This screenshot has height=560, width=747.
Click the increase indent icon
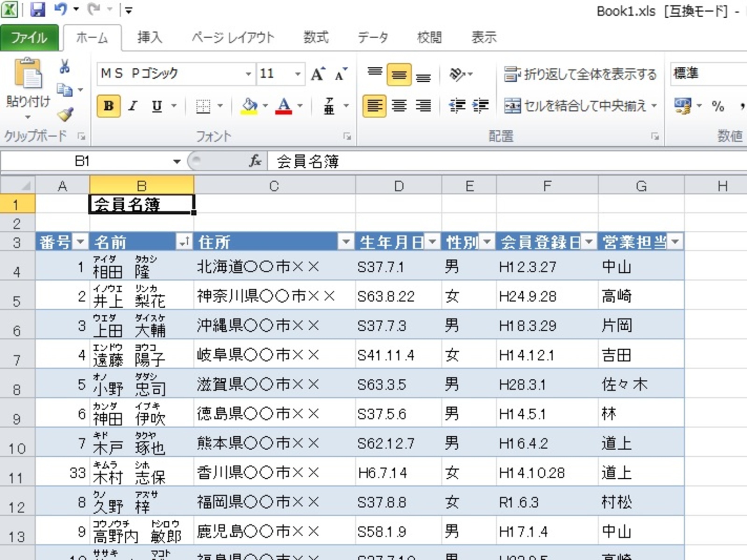click(x=480, y=106)
